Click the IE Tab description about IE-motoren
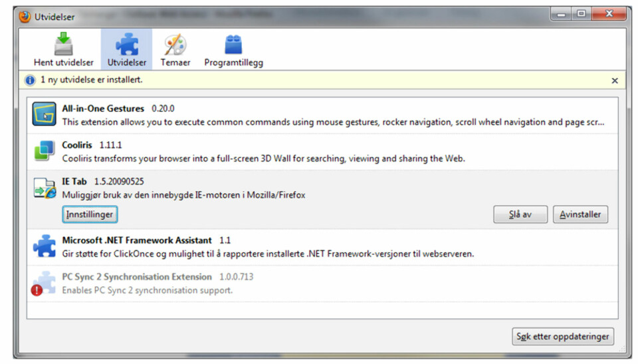This screenshot has height=364, width=638. point(183,195)
